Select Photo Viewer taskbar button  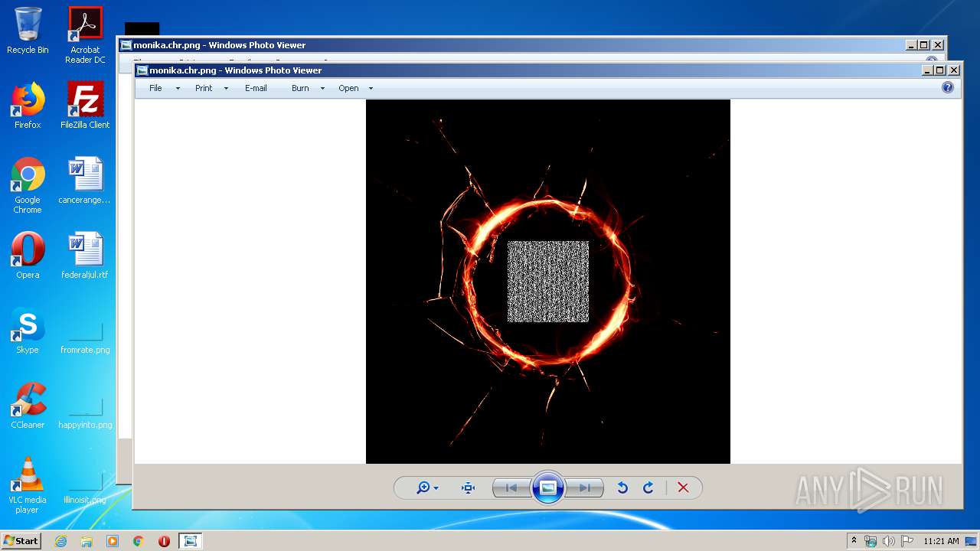[x=191, y=541]
